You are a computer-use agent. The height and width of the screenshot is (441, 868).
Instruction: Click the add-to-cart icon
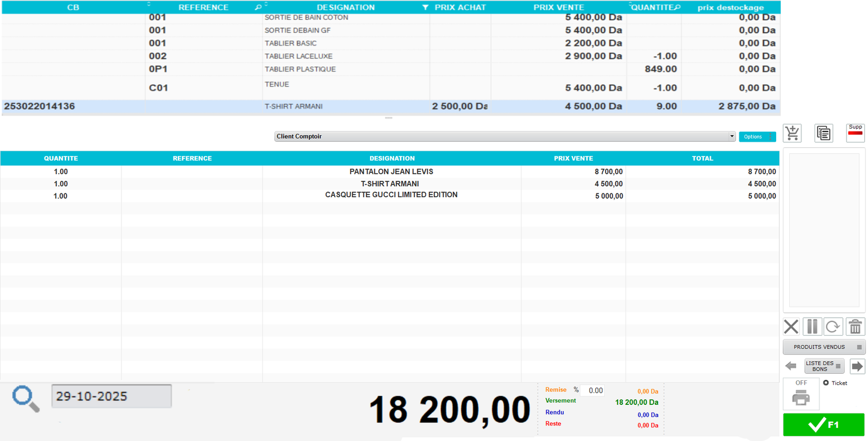click(792, 133)
